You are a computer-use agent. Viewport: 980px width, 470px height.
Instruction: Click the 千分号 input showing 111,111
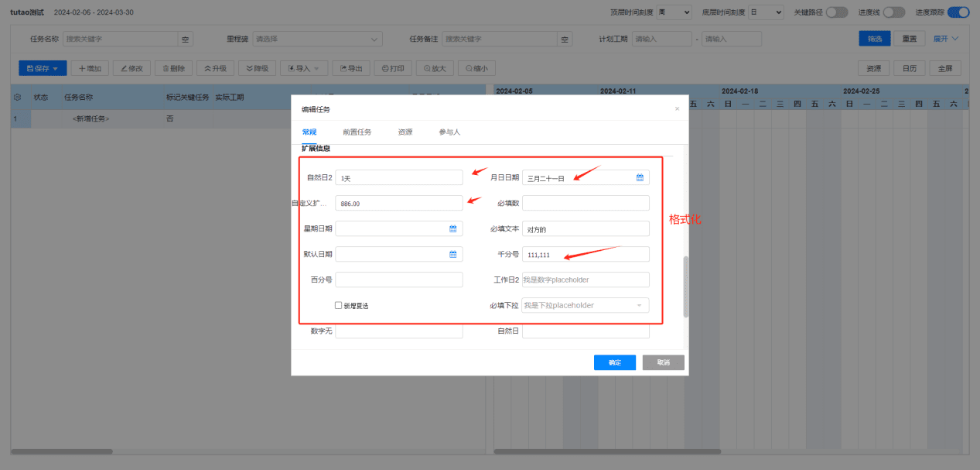[586, 254]
